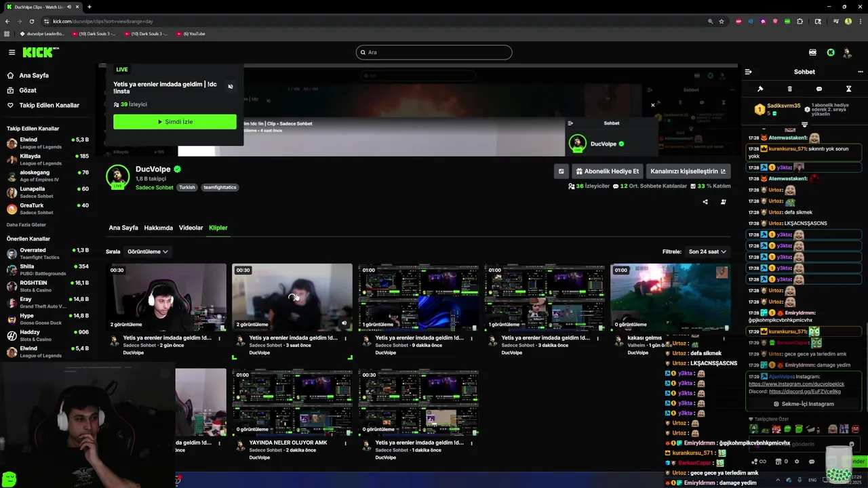Open the stream dashboard camera icon
The image size is (868, 488).
(x=812, y=52)
